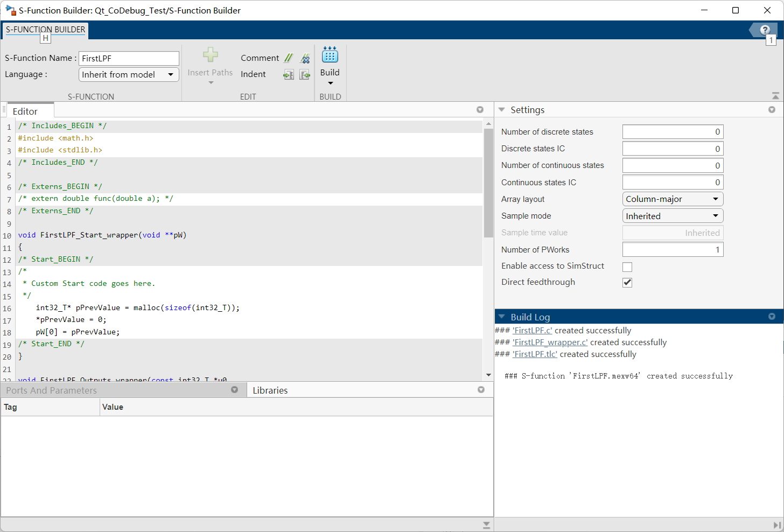Switch to the Ports And Parameters tab
The height and width of the screenshot is (532, 784).
(x=52, y=390)
